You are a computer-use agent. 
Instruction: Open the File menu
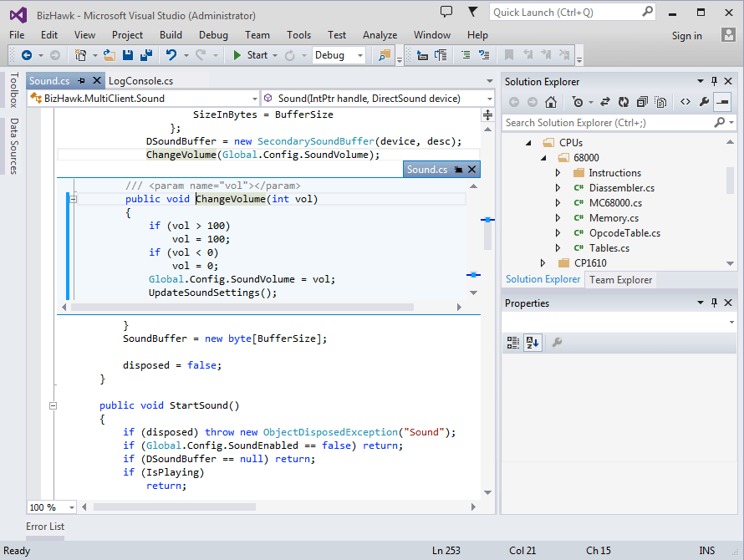tap(17, 35)
